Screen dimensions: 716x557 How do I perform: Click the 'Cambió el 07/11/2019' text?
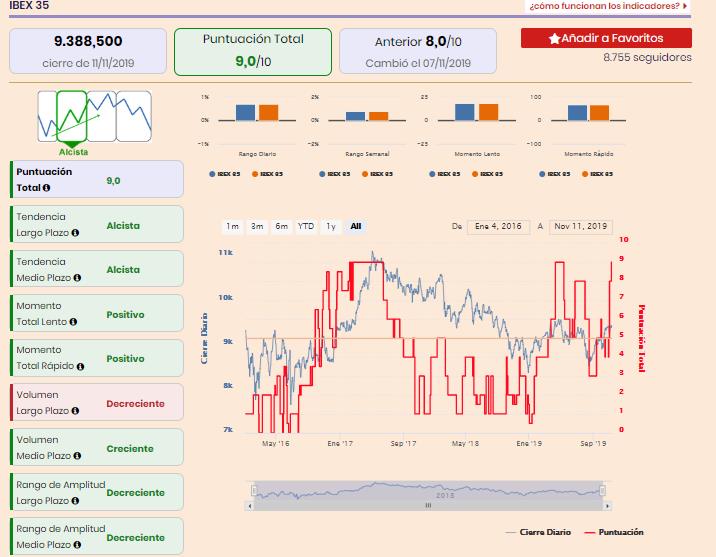click(x=418, y=63)
